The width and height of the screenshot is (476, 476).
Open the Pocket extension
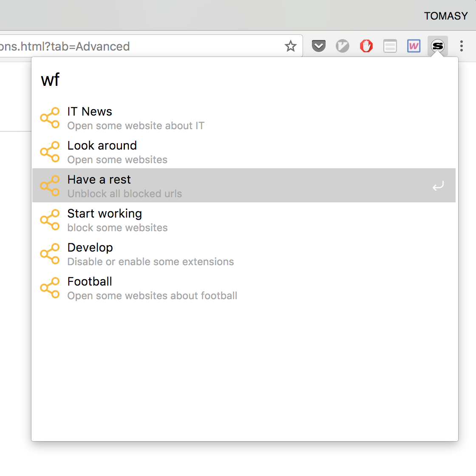[x=318, y=46]
